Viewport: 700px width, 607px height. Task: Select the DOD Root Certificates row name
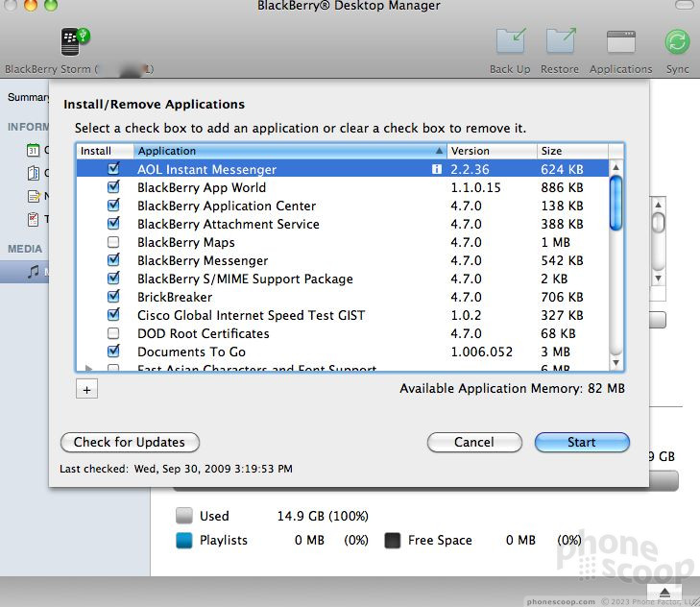click(204, 333)
